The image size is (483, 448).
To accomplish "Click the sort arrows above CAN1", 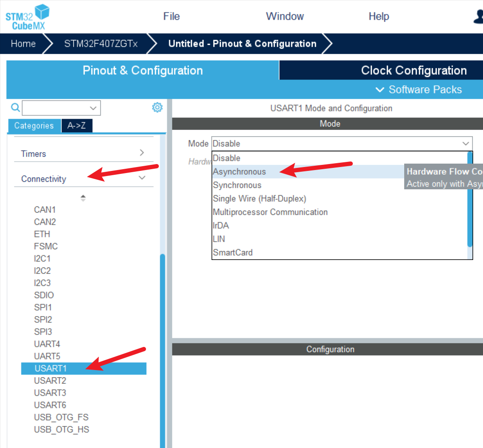I will click(x=83, y=198).
